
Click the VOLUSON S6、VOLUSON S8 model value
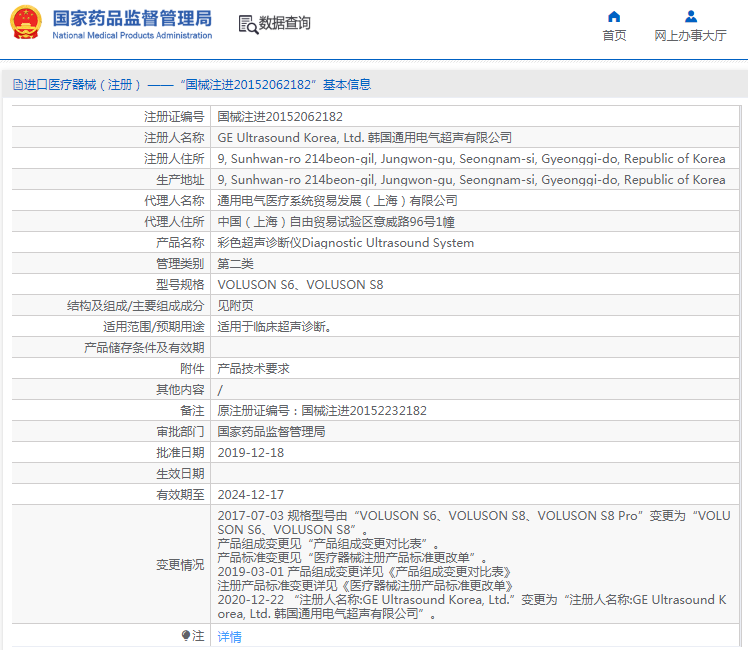pyautogui.click(x=300, y=285)
